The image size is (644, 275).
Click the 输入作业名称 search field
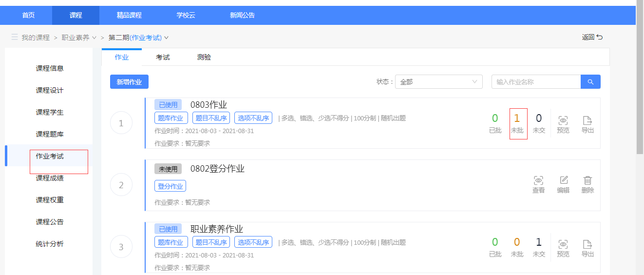[x=536, y=82]
